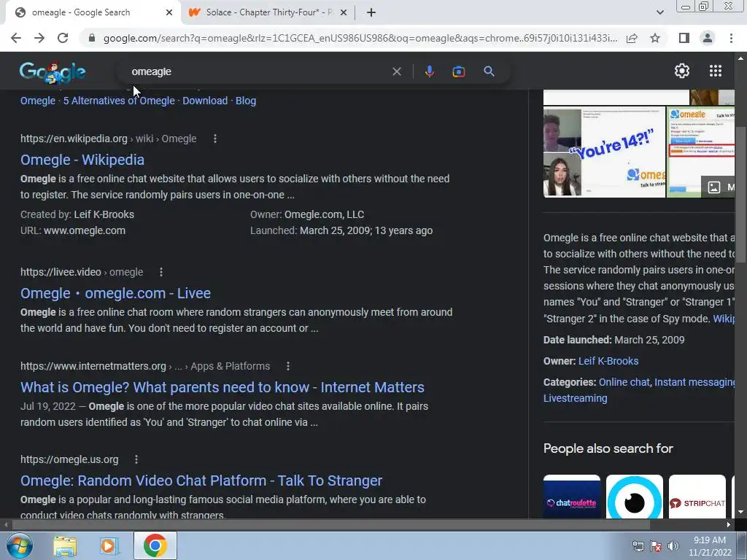Open Omegle - Wikipedia result

[82, 160]
